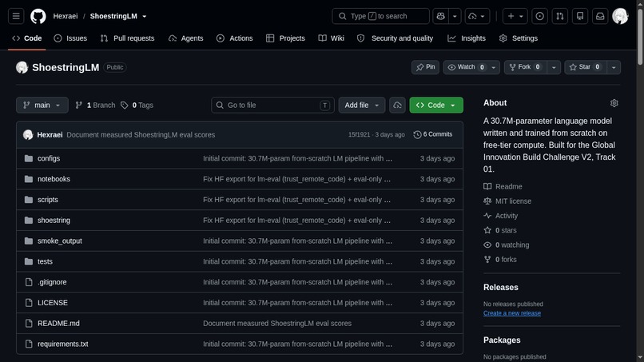Click the Go to file field
644x362 pixels.
point(272,105)
